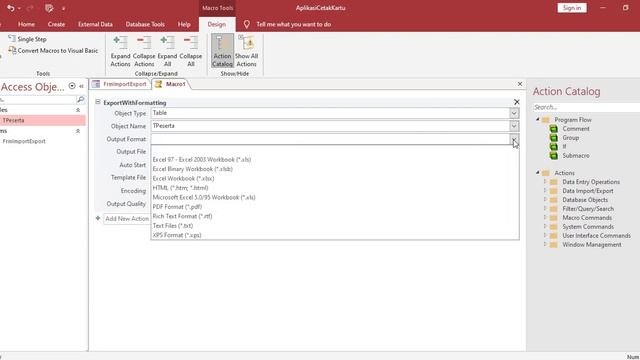Expand the Database Objects folder
The height and width of the screenshot is (360, 640).
(x=545, y=200)
